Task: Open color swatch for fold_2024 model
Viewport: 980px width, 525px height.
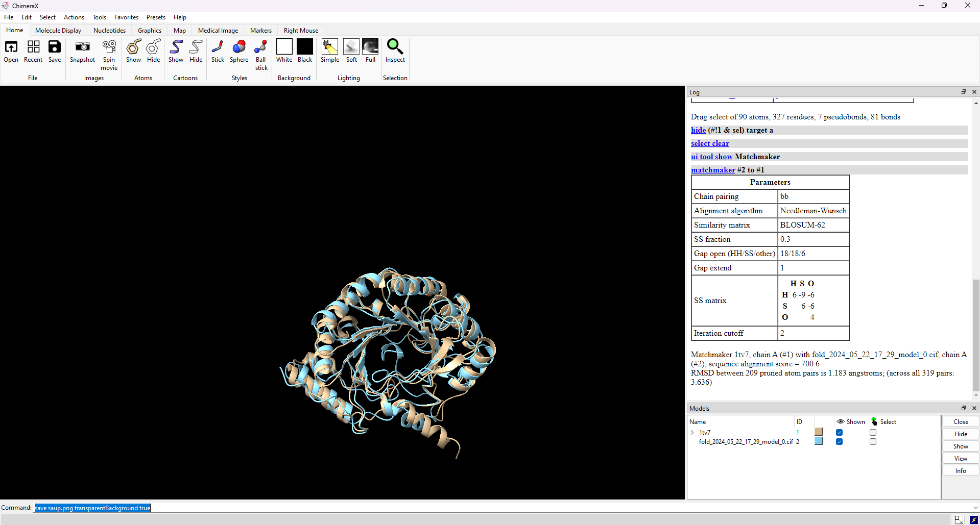Action: coord(819,441)
